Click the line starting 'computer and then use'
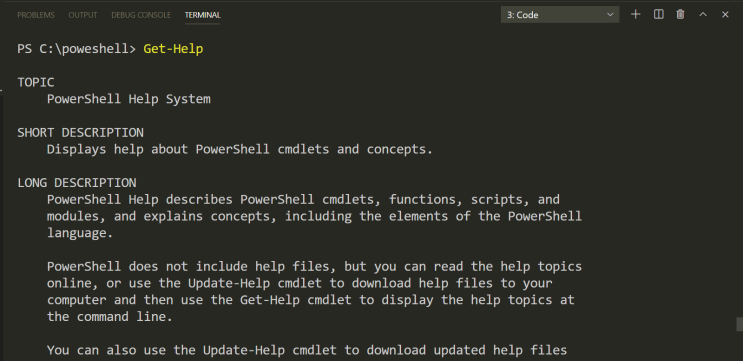Viewport: 743px width, 361px height. [x=310, y=300]
